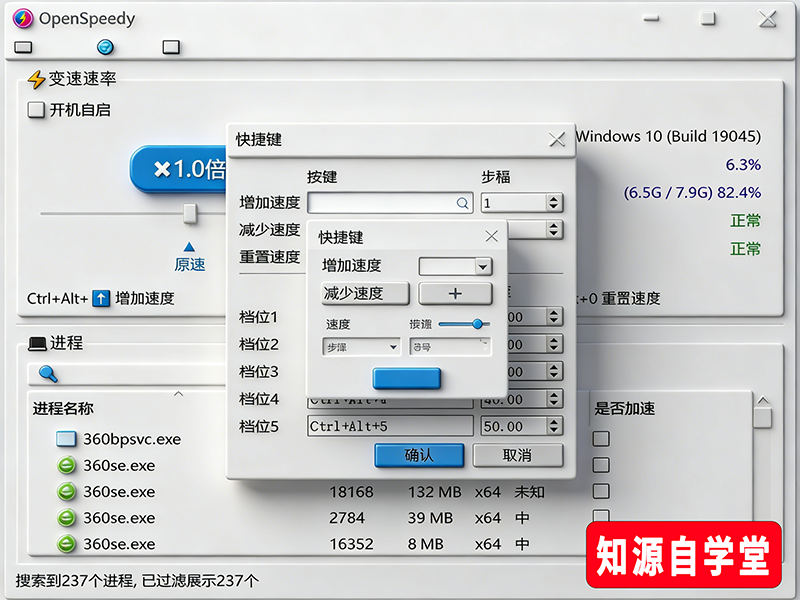This screenshot has height=600, width=800.
Task: Click the search icon inside 增加速度 hotkey field
Action: click(x=462, y=202)
